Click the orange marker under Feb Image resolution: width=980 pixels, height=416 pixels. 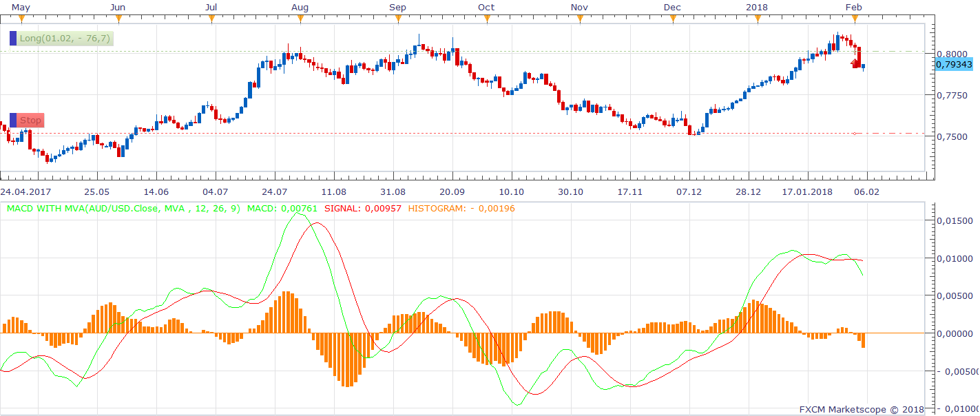[855, 19]
